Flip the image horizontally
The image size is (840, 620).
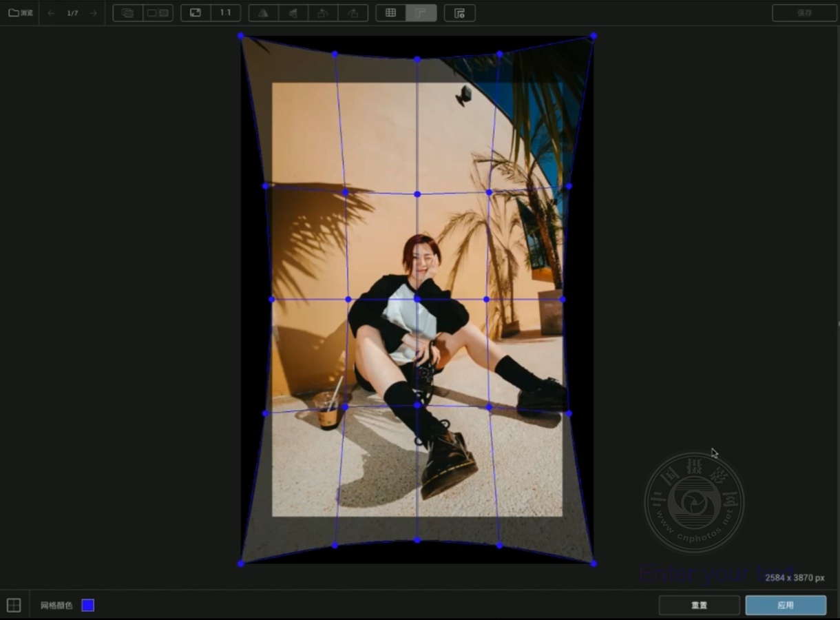(x=263, y=13)
